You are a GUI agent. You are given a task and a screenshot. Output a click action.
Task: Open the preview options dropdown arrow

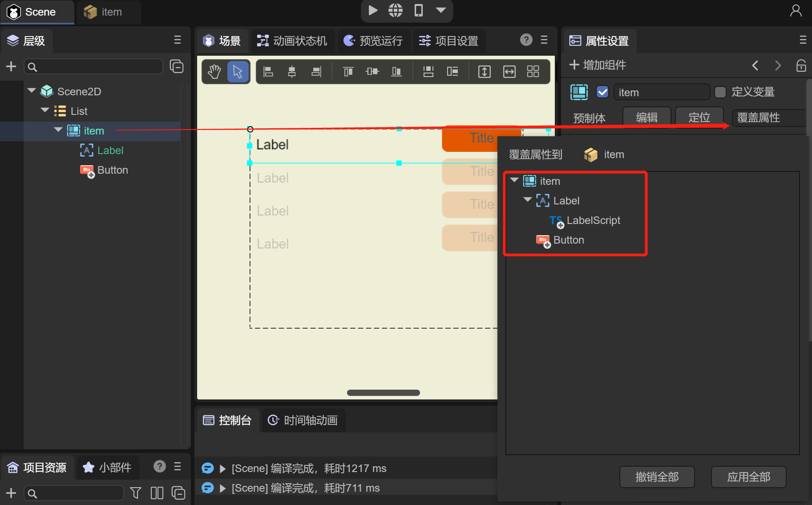[440, 10]
